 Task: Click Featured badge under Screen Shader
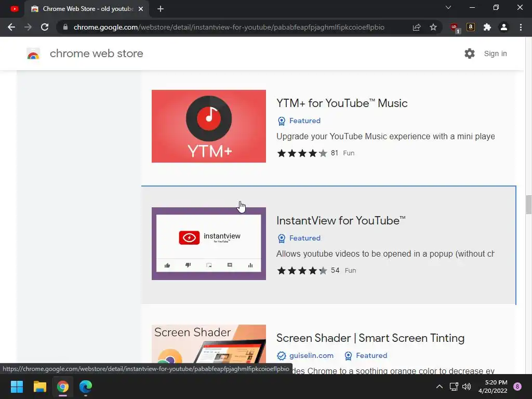(x=366, y=355)
